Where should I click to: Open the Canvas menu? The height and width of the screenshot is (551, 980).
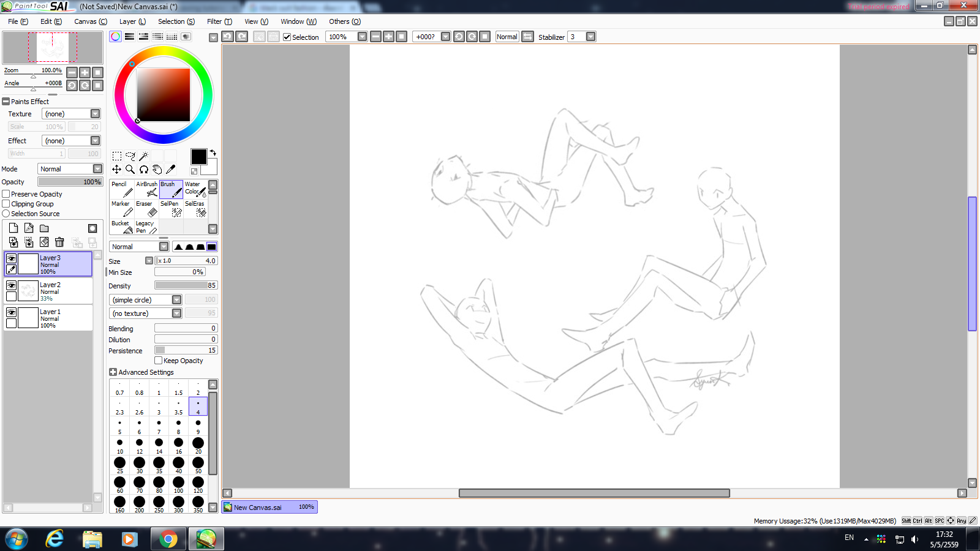[91, 21]
